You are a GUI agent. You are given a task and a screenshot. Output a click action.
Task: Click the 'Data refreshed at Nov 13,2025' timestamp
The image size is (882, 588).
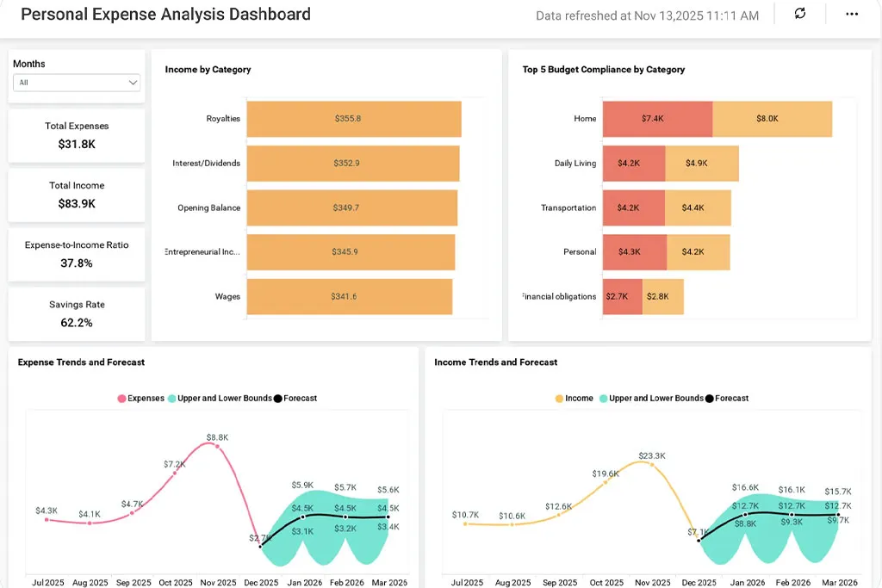pos(648,15)
